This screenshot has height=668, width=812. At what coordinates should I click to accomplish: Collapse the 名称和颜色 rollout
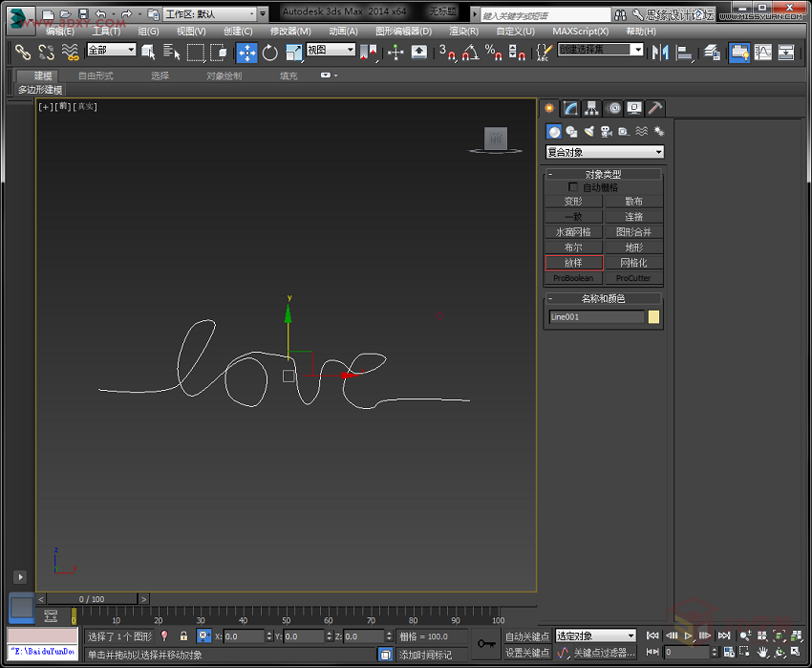point(604,298)
